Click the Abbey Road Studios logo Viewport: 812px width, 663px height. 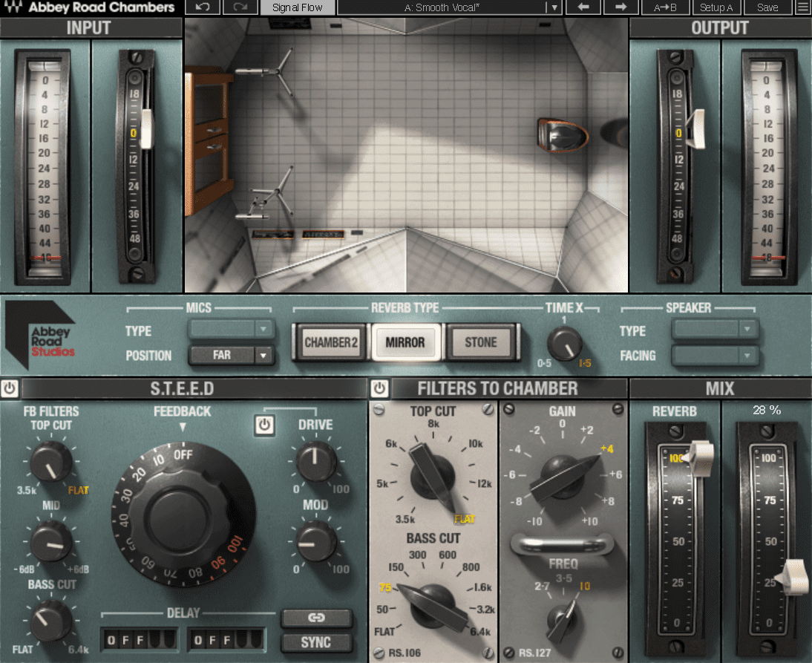(40, 335)
